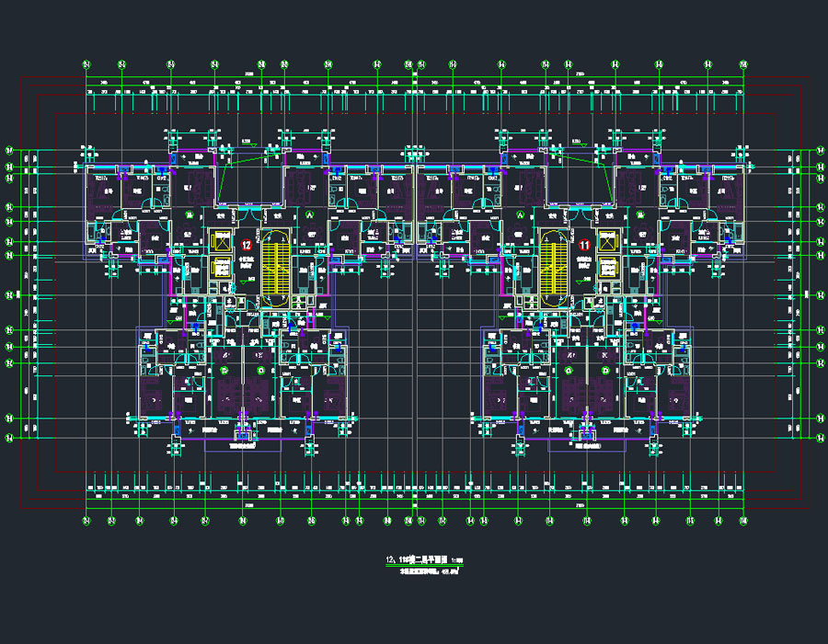The width and height of the screenshot is (828, 644).
Task: Select the yellow staircase in building 12
Action: coord(275,269)
